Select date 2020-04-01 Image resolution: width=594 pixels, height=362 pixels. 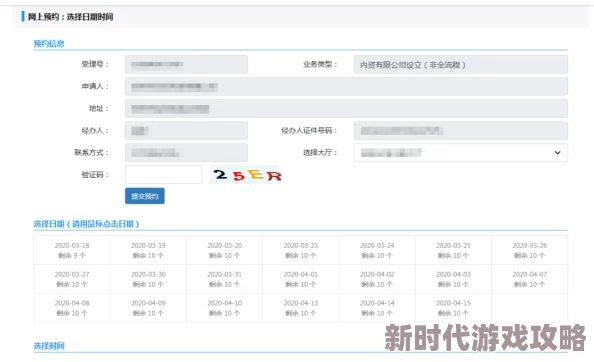[301, 279]
